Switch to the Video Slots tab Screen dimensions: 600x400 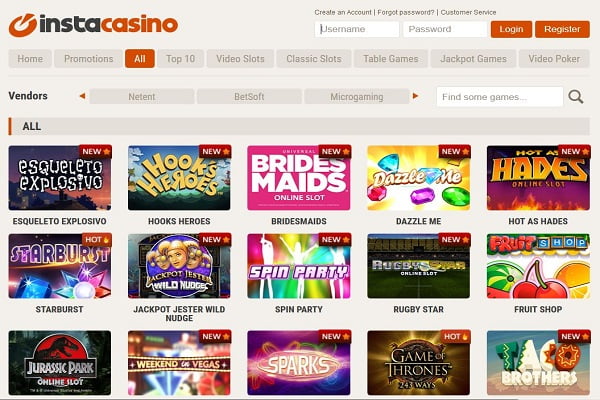(x=240, y=59)
